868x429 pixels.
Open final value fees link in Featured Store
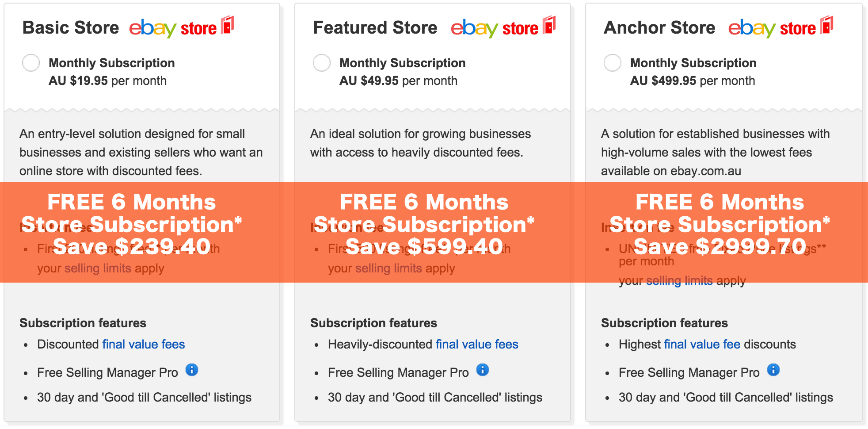click(x=477, y=344)
